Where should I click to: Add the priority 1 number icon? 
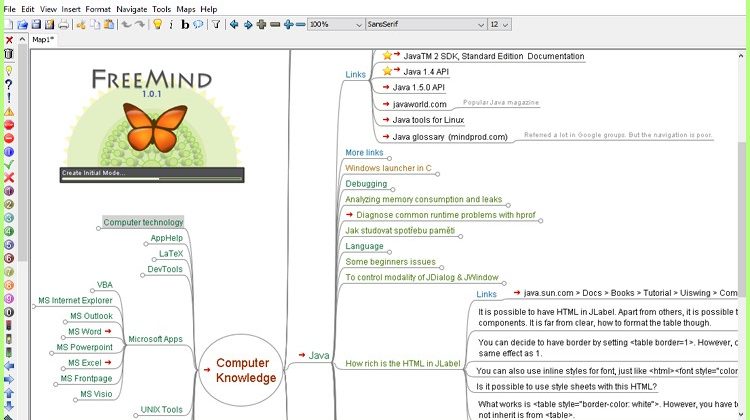coord(9,191)
